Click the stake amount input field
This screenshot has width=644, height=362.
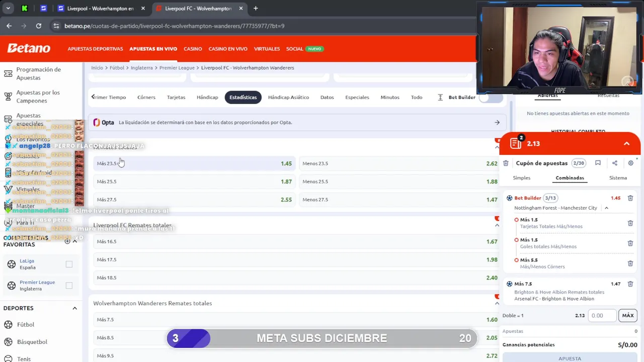(602, 316)
